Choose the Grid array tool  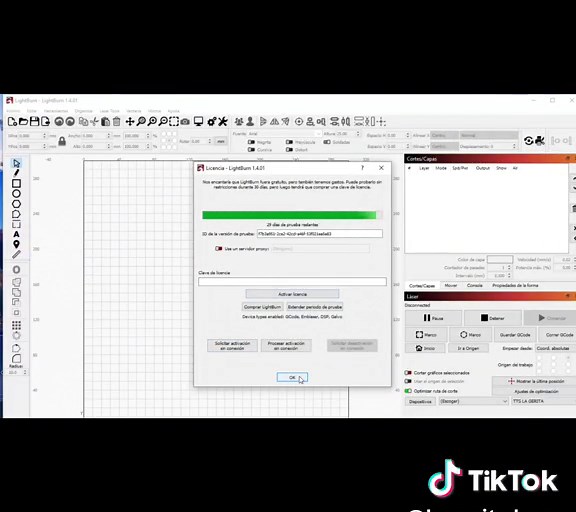16,325
